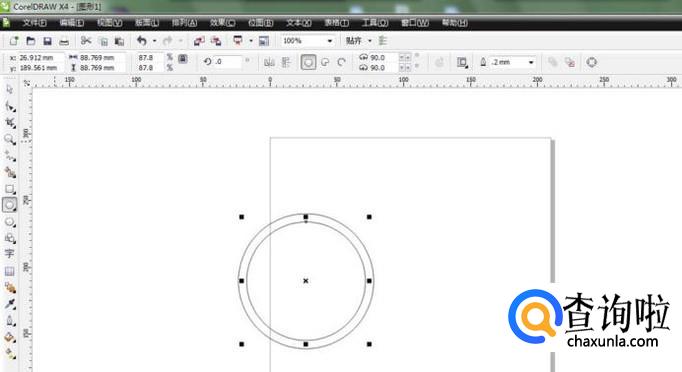Click the Convert to curves button
This screenshot has height=372, width=682.
coord(592,62)
